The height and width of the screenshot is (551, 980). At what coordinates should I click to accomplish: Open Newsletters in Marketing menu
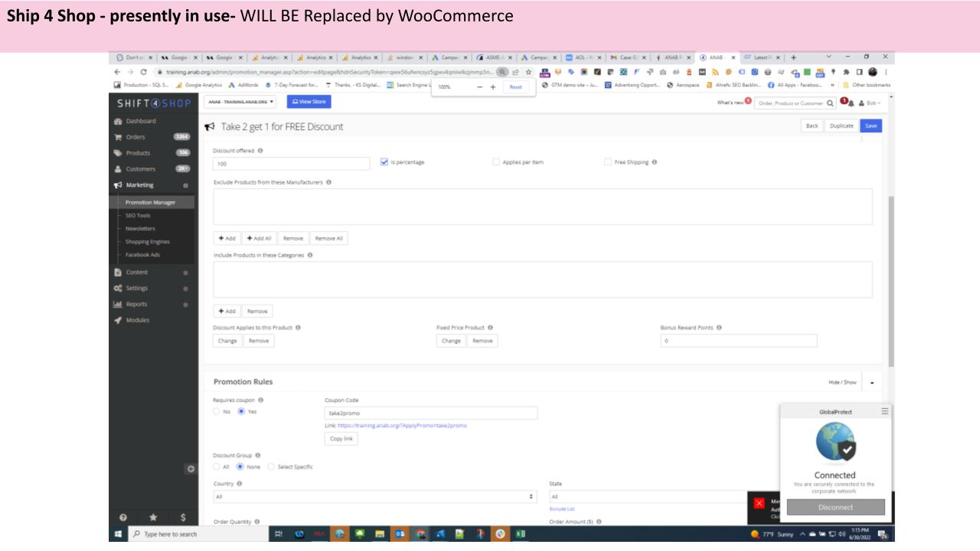(x=136, y=228)
